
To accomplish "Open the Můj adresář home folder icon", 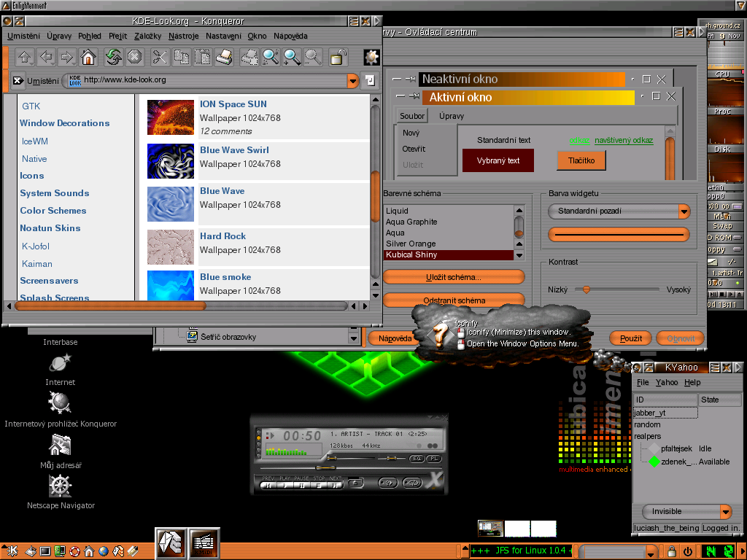I will point(60,446).
